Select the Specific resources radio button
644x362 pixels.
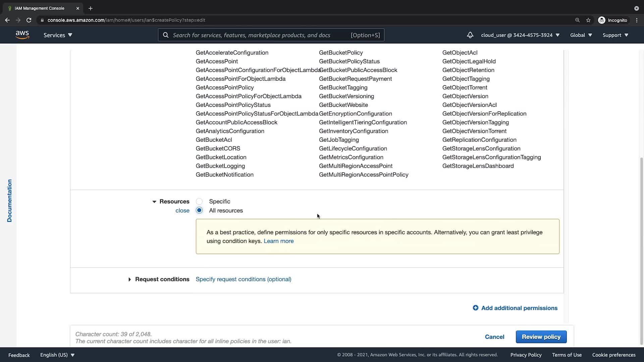199,201
